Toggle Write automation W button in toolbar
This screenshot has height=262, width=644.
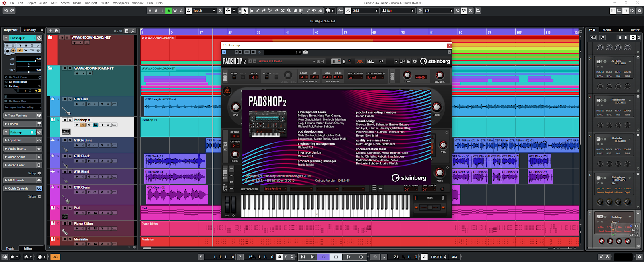point(175,10)
